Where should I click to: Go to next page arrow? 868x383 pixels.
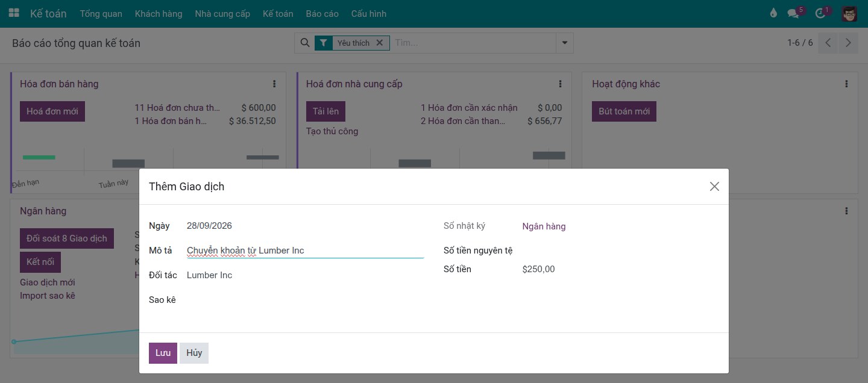(x=849, y=43)
